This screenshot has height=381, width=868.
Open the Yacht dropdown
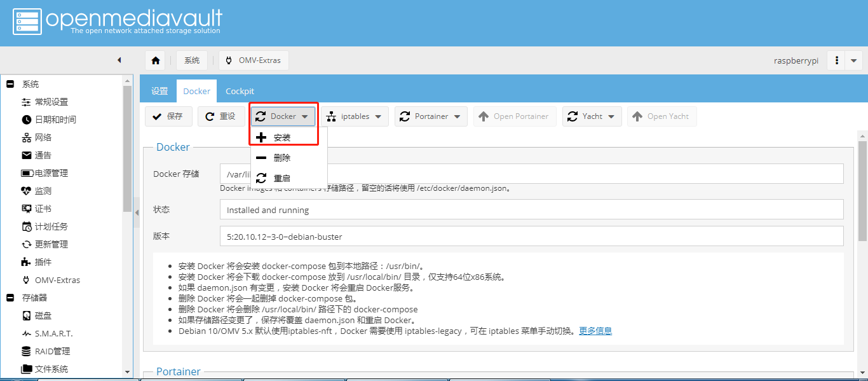coord(592,116)
